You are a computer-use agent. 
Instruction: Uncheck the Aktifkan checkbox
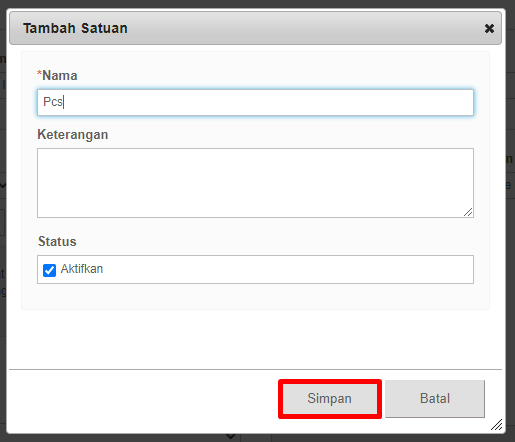tap(49, 270)
